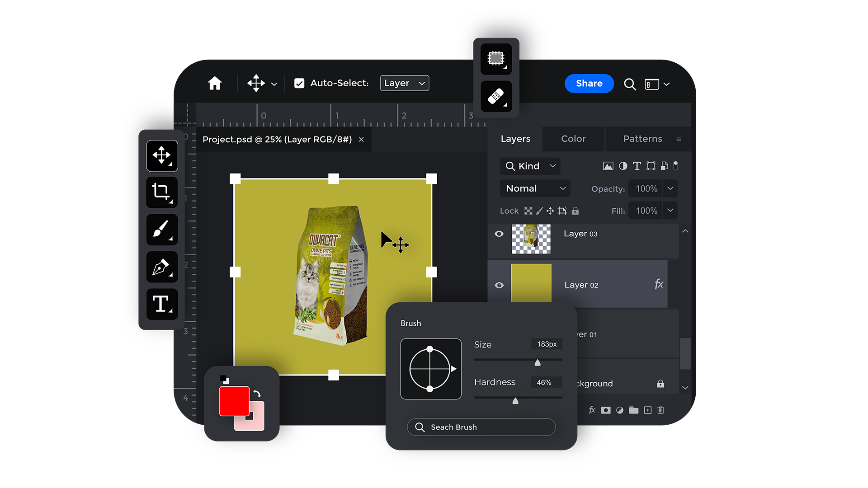Select the Pen tool
Image resolution: width=868 pixels, height=488 pixels.
(161, 267)
